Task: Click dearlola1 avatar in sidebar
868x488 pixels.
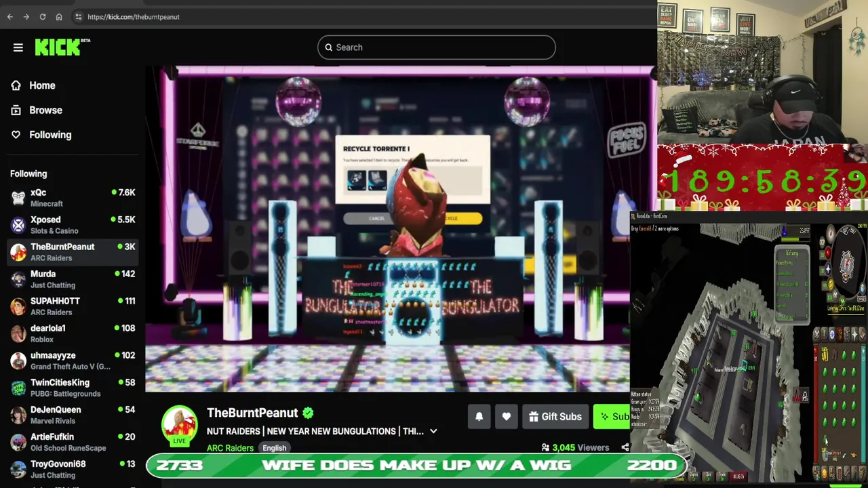Action: click(18, 333)
